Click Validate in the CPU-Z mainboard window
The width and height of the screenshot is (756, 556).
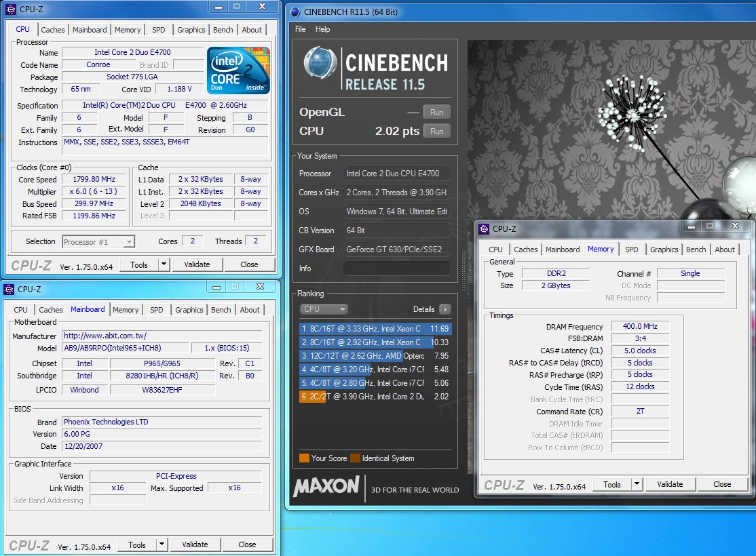pos(195,544)
